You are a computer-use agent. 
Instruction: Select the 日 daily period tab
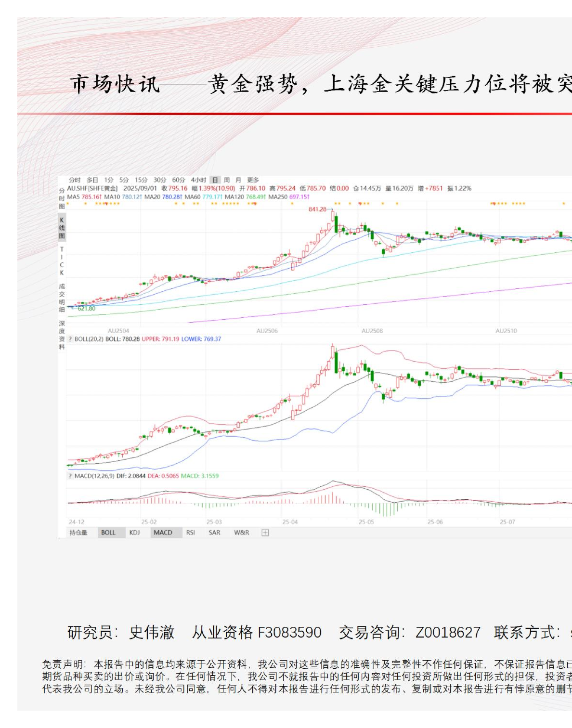coord(215,180)
